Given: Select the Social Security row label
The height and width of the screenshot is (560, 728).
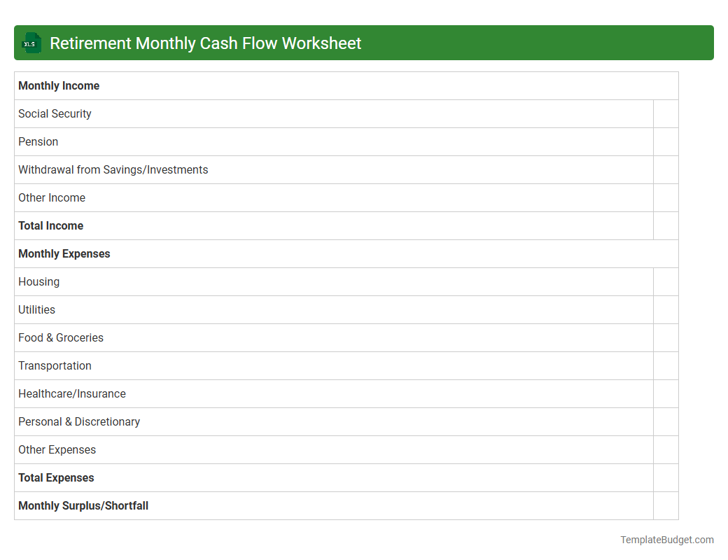Looking at the screenshot, I should tap(55, 113).
